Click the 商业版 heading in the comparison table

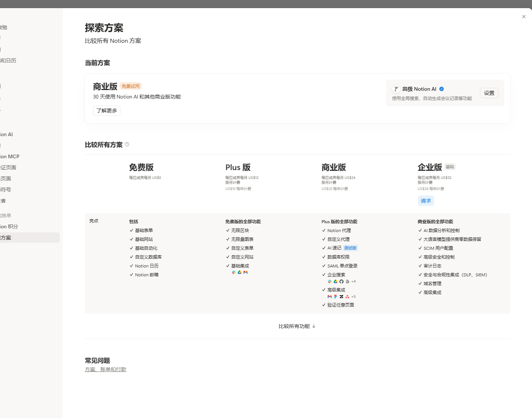[334, 167]
